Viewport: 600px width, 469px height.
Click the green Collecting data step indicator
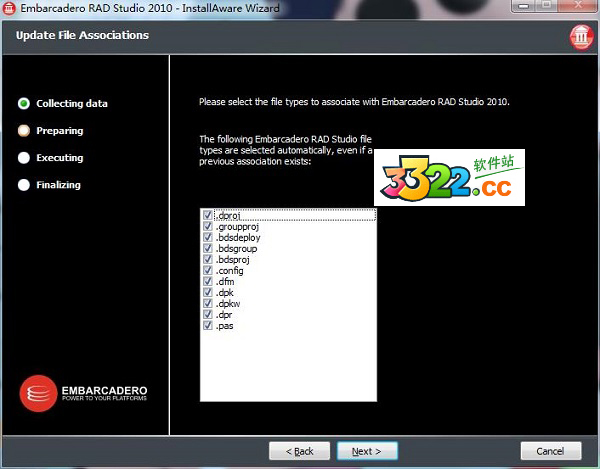pos(24,103)
